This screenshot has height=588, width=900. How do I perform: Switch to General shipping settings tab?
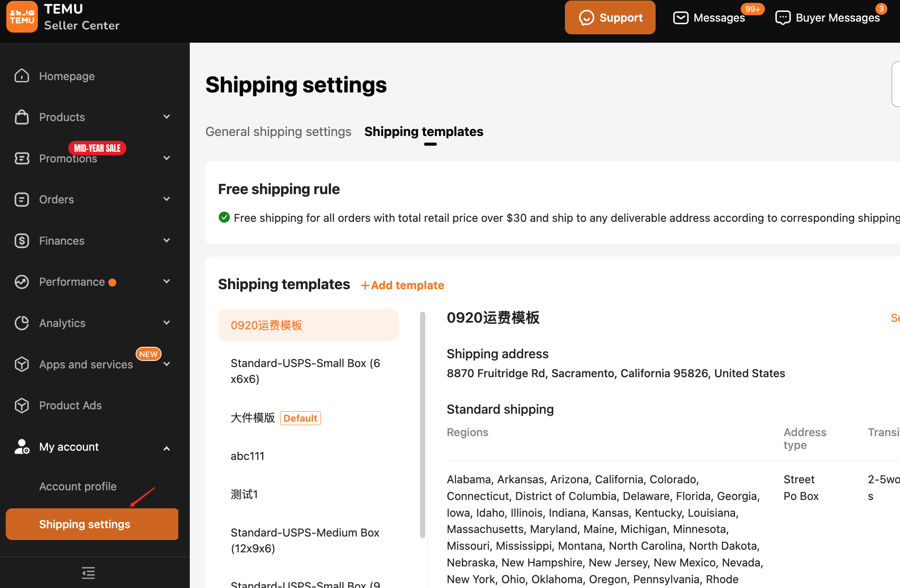pos(278,132)
